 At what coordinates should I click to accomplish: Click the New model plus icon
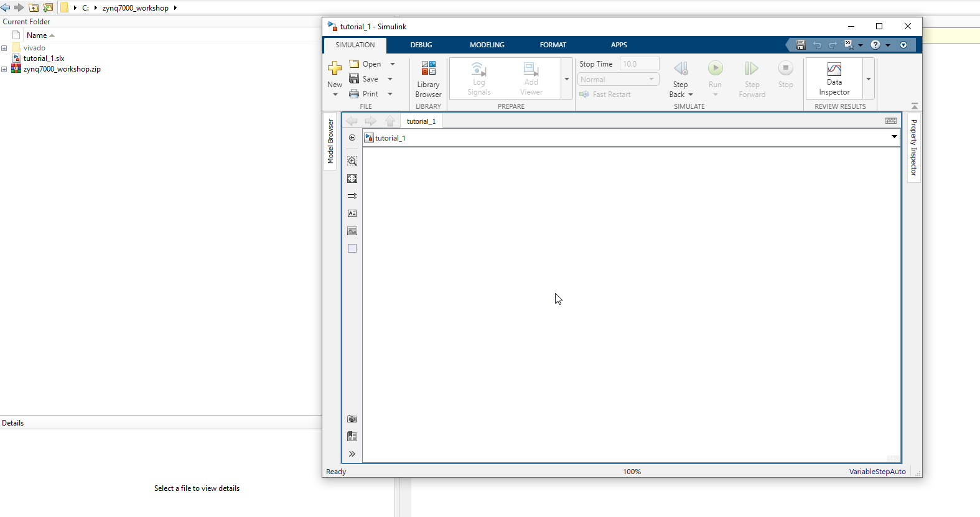click(x=335, y=68)
